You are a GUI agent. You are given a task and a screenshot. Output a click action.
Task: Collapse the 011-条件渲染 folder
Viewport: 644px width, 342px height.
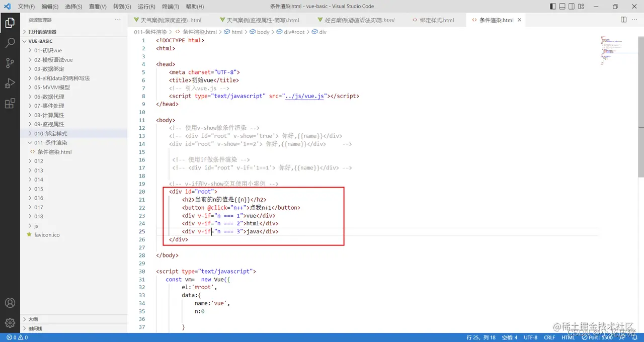coord(74,142)
